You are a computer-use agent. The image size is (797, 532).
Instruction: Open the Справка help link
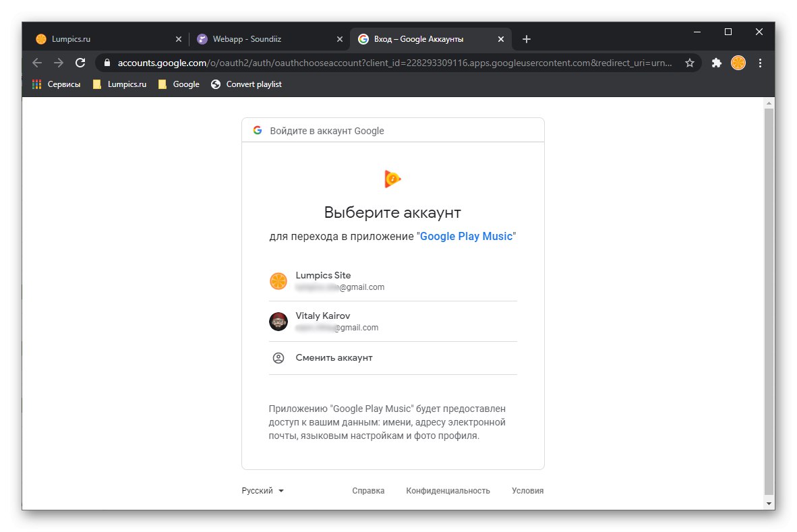(368, 490)
